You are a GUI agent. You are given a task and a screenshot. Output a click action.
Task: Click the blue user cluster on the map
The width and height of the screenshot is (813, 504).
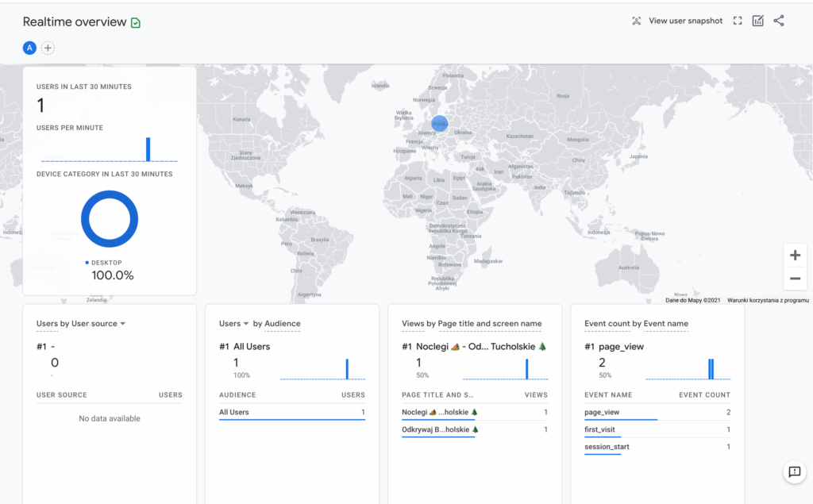pos(439,124)
